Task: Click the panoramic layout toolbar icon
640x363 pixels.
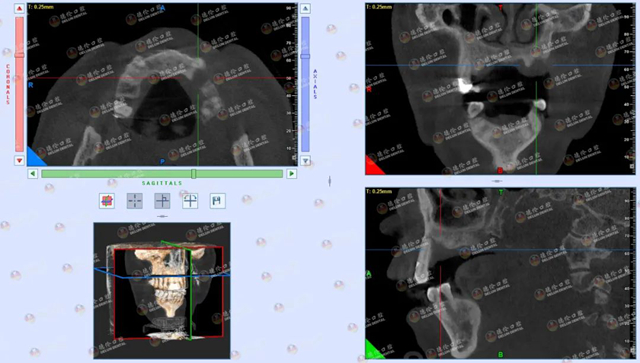Action: click(218, 201)
